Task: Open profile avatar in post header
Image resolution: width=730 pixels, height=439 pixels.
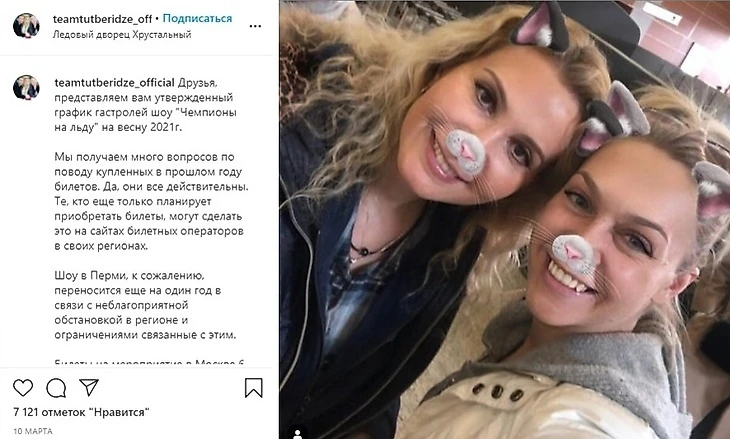Action: (x=26, y=26)
